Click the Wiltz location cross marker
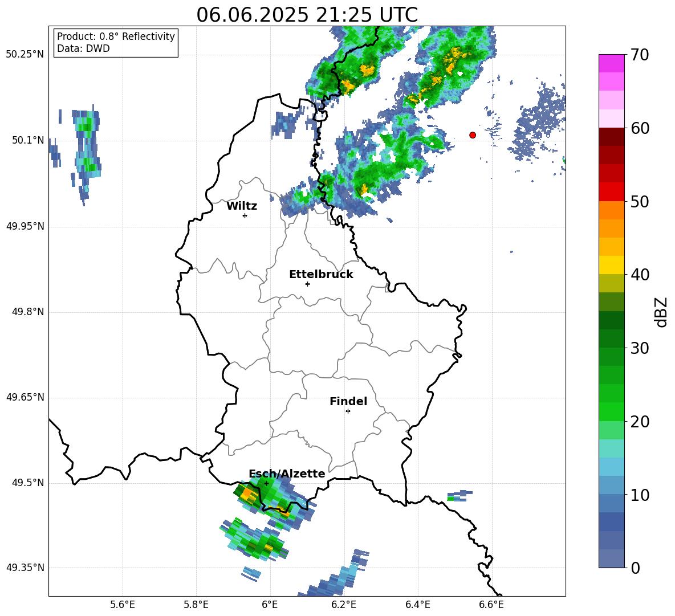 (245, 215)
